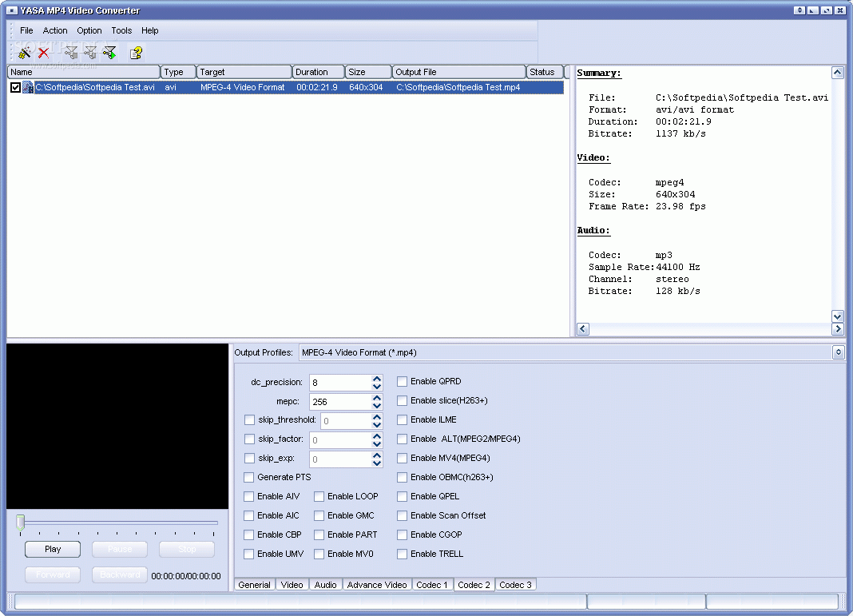Click the Backward button
853x616 pixels.
[x=120, y=574]
